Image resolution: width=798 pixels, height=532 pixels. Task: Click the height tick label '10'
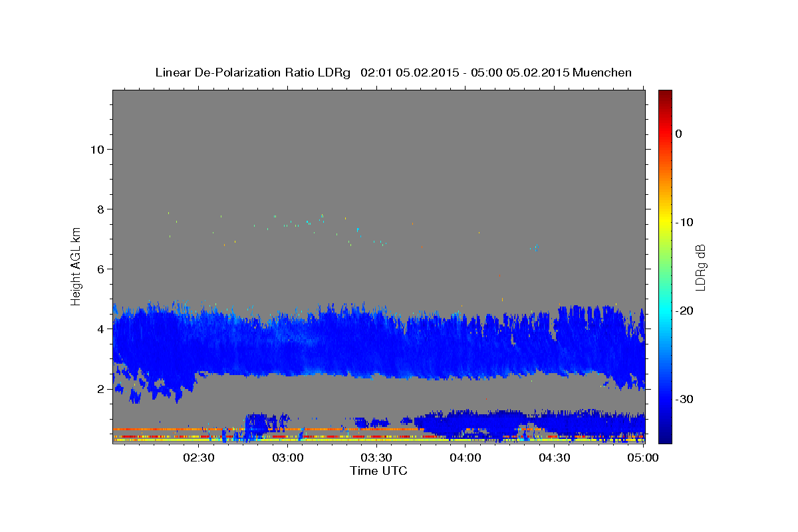tap(97, 149)
